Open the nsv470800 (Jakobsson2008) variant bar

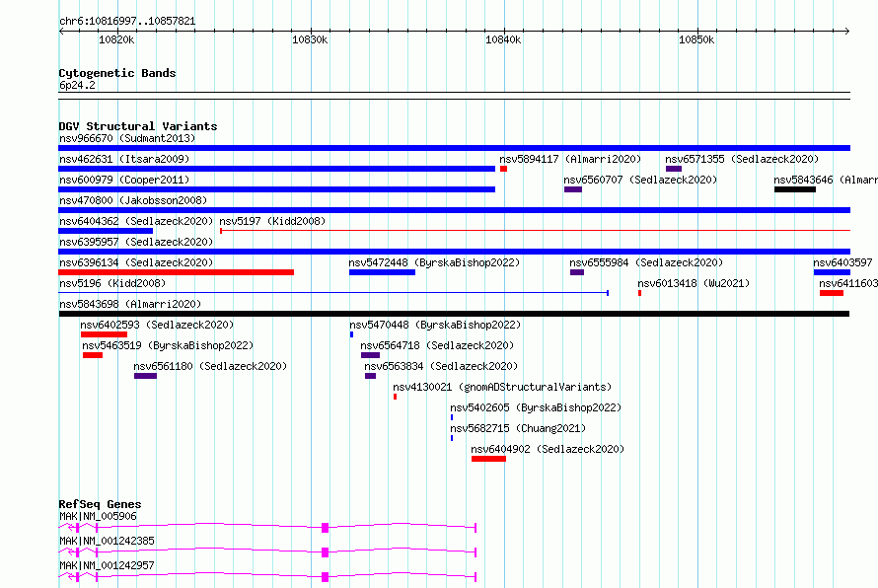point(454,210)
